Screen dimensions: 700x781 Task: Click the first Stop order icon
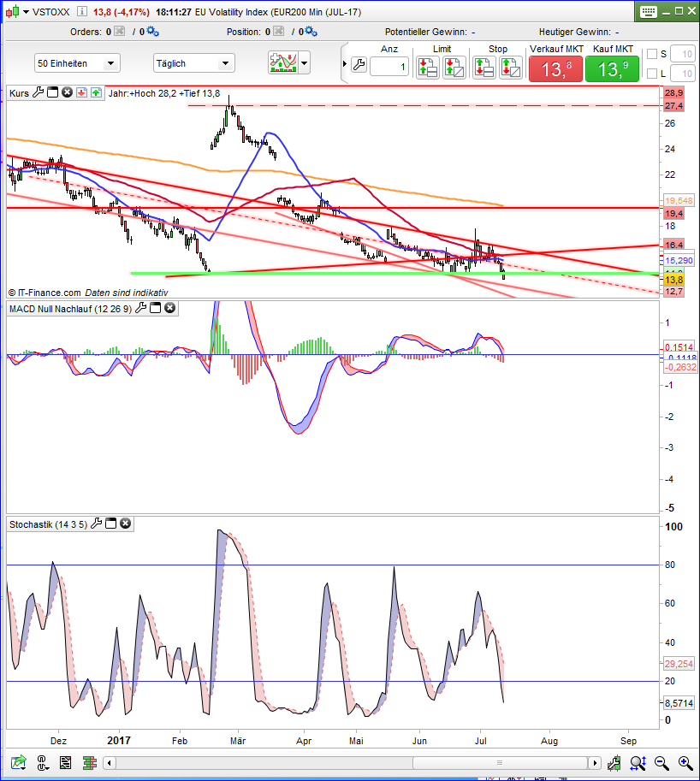click(x=483, y=68)
